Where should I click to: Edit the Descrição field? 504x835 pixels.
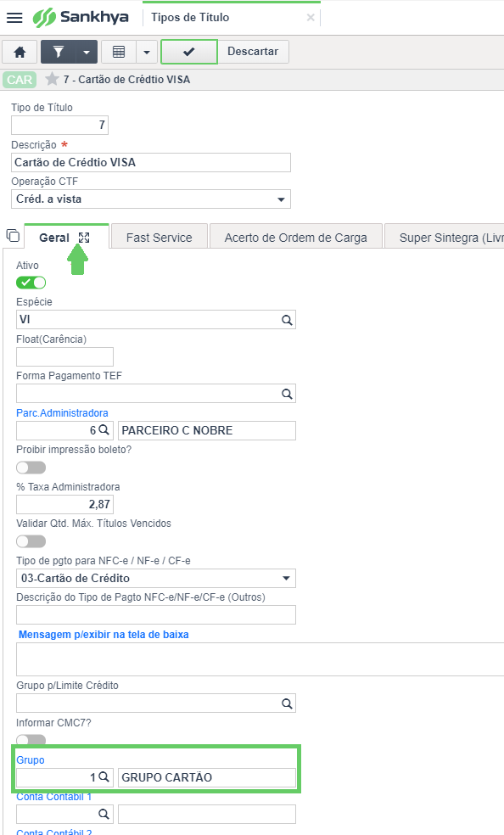pos(151,162)
